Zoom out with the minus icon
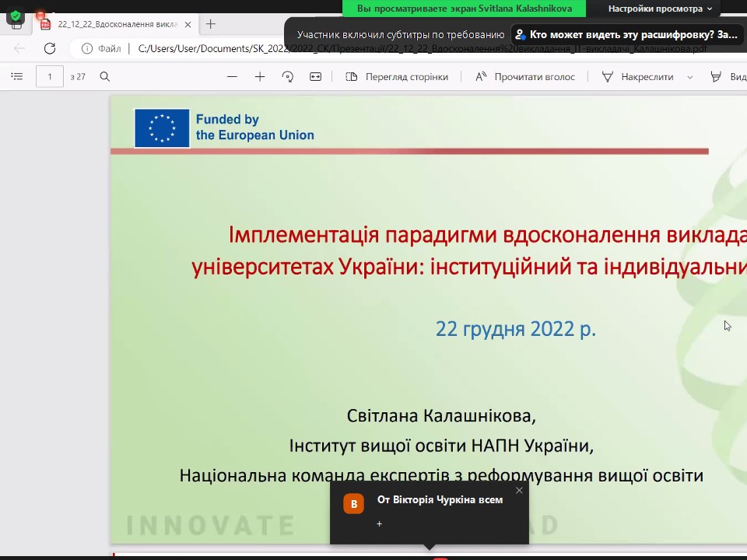The image size is (747, 560). (232, 77)
